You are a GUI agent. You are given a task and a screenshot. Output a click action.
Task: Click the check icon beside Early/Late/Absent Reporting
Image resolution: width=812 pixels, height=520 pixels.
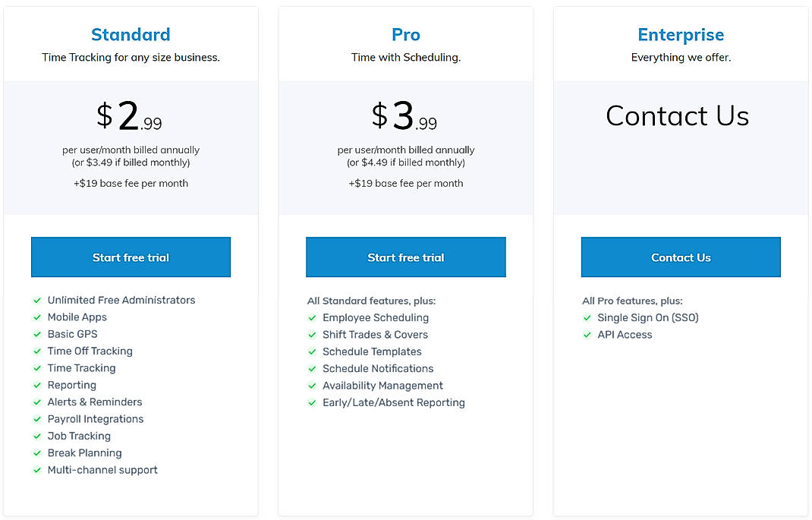312,402
